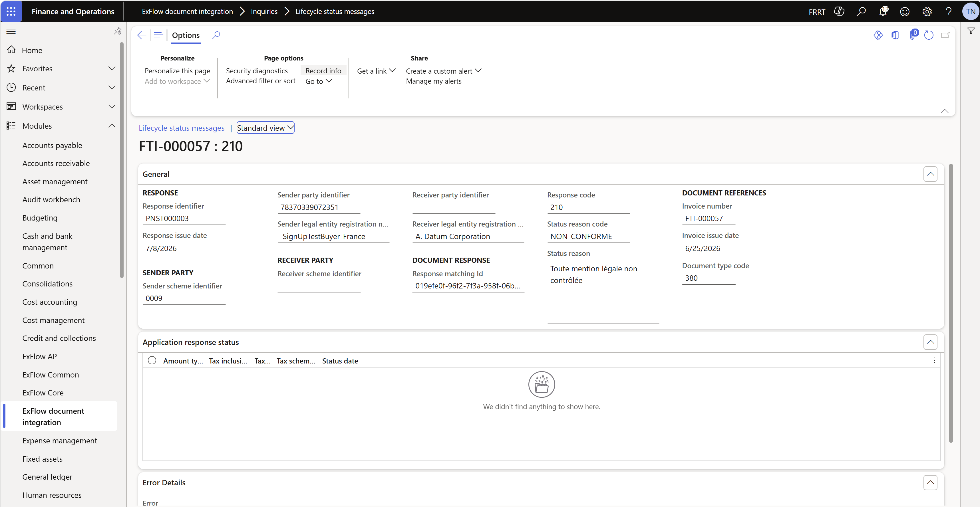Open the Get a link dropdown
Screen dimensions: 980x507
pyautogui.click(x=376, y=71)
